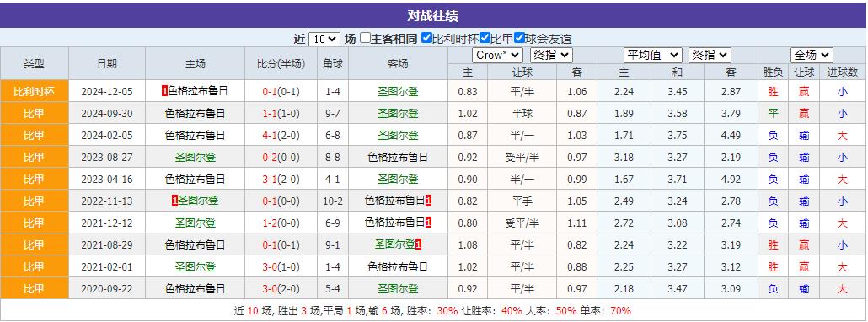Click handicap 平手 in 2022-11-13 row
This screenshot has width=868, height=322.
pyautogui.click(x=522, y=201)
